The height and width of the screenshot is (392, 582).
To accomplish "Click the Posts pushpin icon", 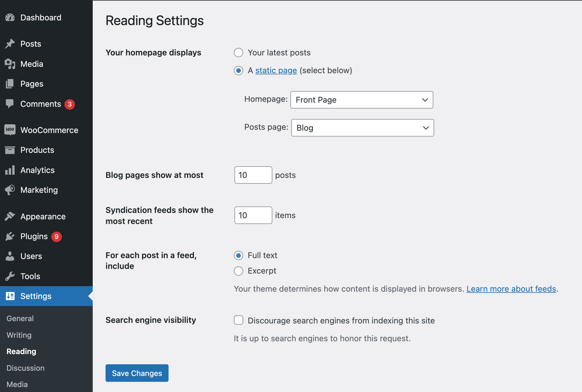I will click(10, 44).
